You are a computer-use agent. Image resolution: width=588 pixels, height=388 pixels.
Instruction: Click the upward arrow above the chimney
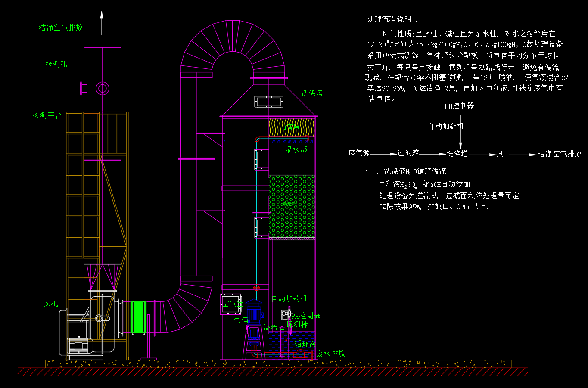click(102, 22)
